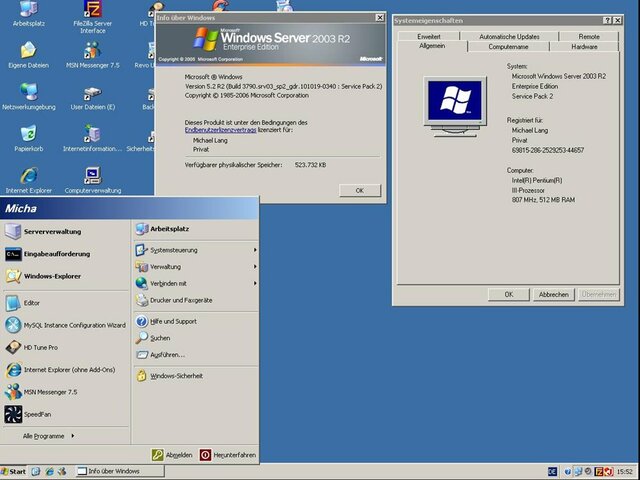Click Herunterfahren in the Start menu
This screenshot has width=640, height=480.
(x=228, y=455)
